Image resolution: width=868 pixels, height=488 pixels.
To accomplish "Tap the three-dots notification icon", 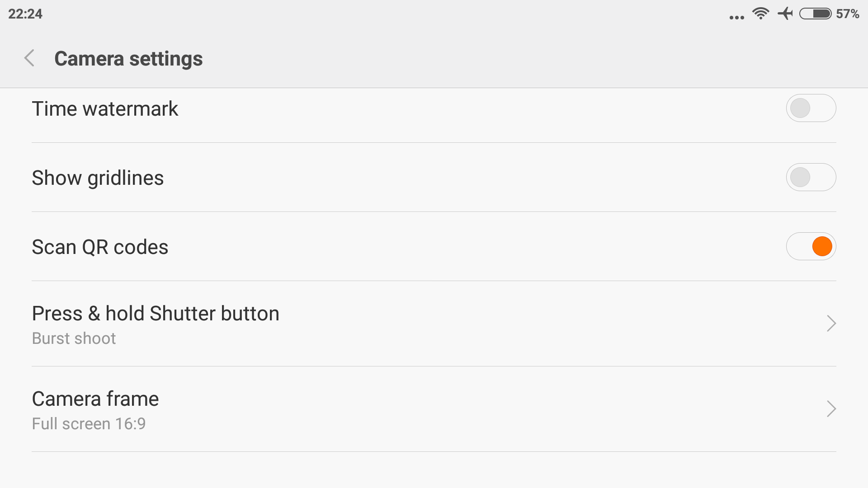I will click(x=737, y=18).
